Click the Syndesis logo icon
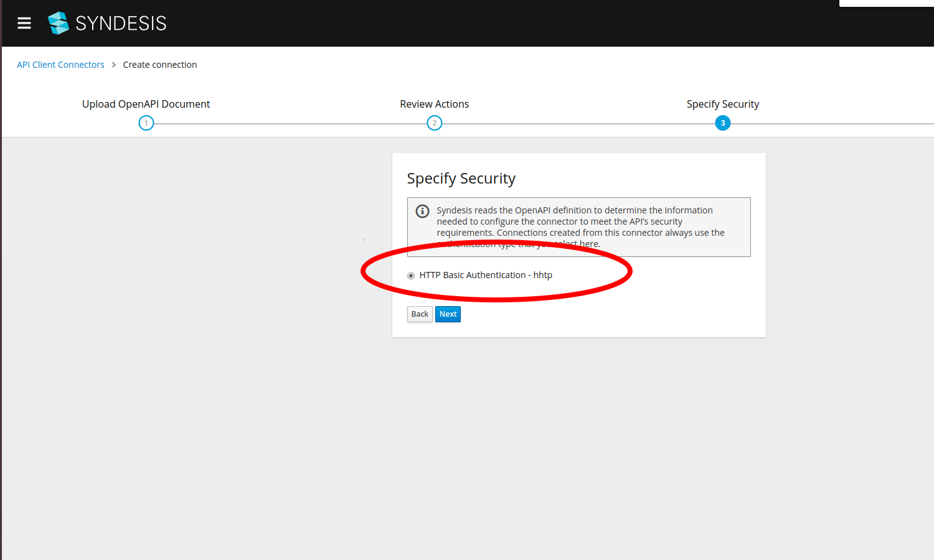Image resolution: width=934 pixels, height=560 pixels. (59, 23)
